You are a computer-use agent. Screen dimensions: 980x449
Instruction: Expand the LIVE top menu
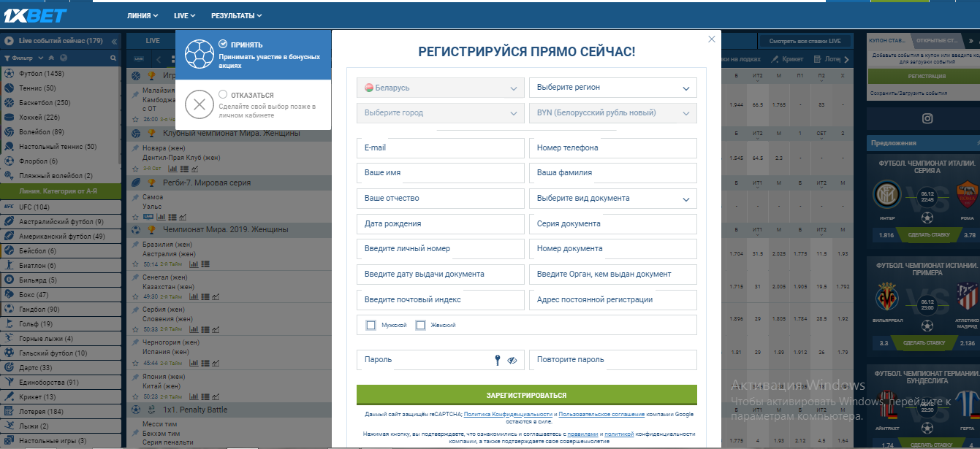[x=185, y=15]
